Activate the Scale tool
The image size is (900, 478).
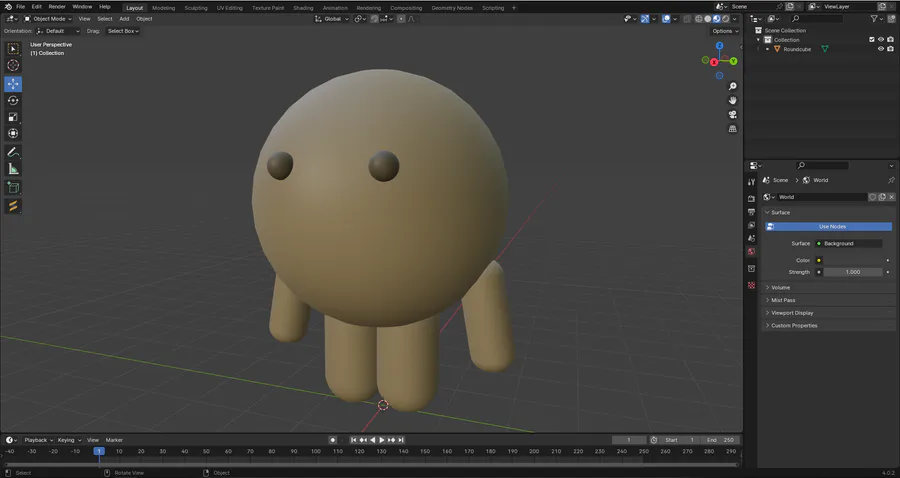click(13, 117)
